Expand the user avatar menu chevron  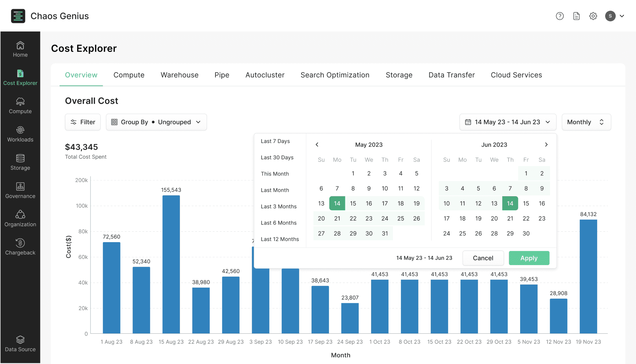[x=622, y=16]
